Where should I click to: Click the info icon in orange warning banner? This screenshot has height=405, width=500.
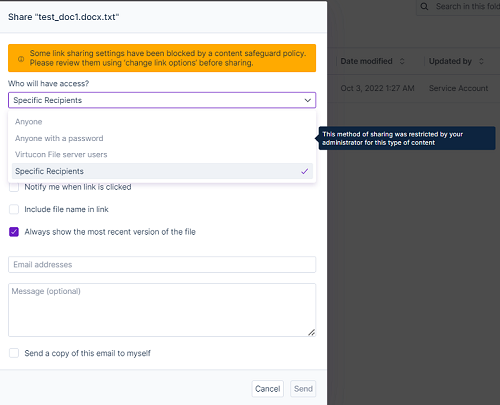click(21, 59)
